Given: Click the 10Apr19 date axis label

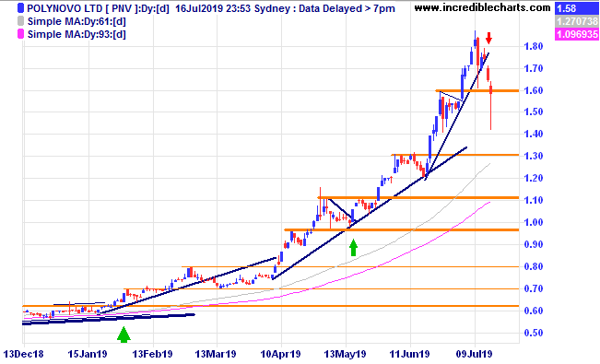Looking at the screenshot, I should tap(280, 355).
